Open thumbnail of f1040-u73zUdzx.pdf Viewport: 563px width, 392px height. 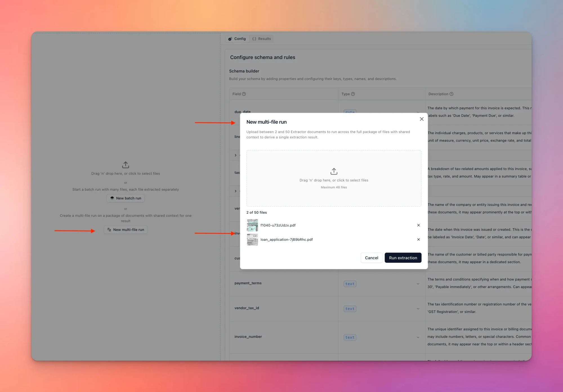point(252,225)
